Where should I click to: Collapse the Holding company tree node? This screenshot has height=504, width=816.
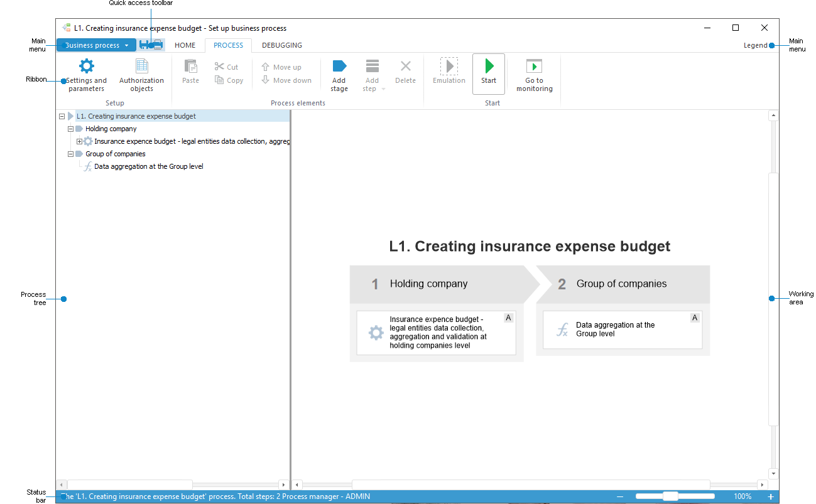coord(70,129)
